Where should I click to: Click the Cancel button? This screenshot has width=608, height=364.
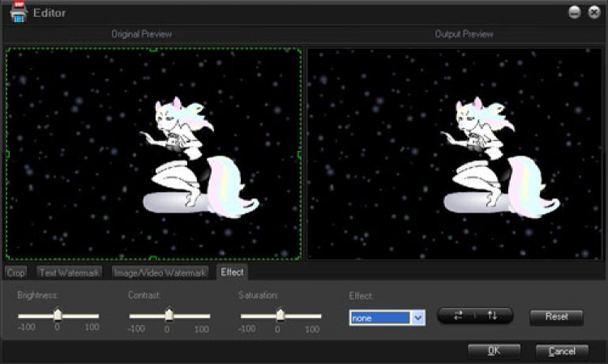562,352
